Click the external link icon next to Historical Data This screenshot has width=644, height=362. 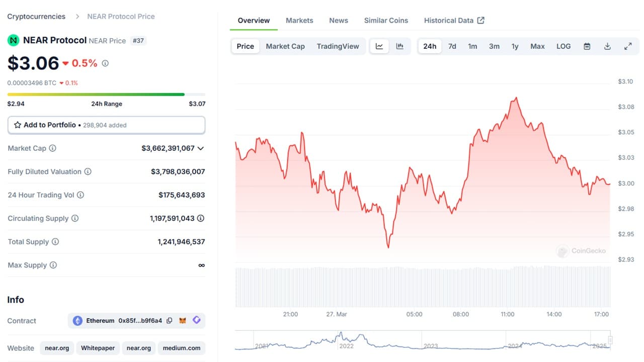pyautogui.click(x=481, y=20)
